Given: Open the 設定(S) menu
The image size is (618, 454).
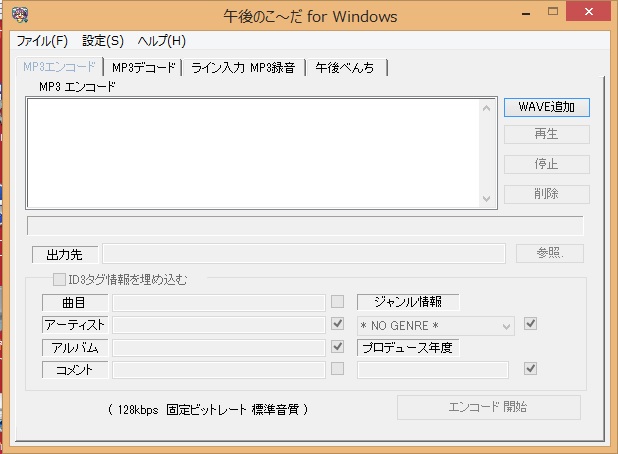Looking at the screenshot, I should point(103,41).
